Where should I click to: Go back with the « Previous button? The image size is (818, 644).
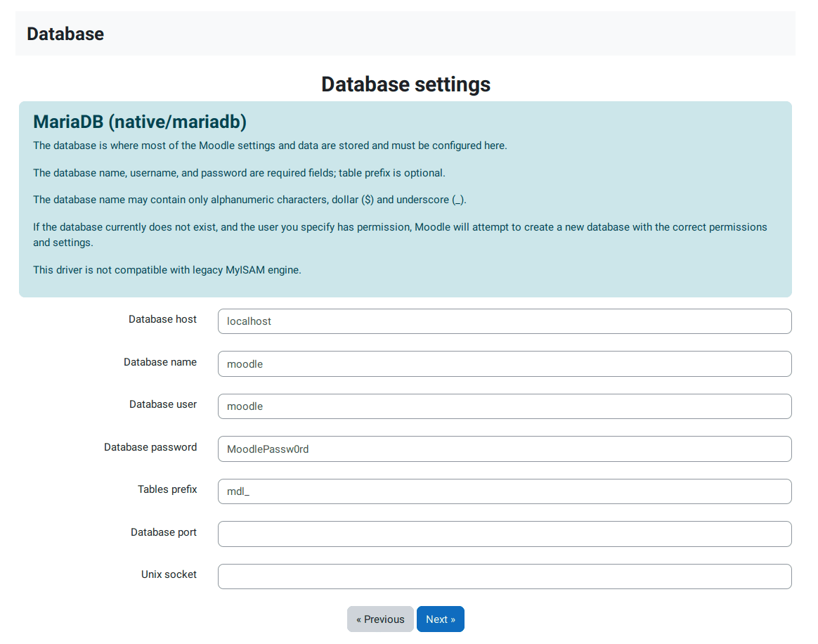tap(380, 619)
